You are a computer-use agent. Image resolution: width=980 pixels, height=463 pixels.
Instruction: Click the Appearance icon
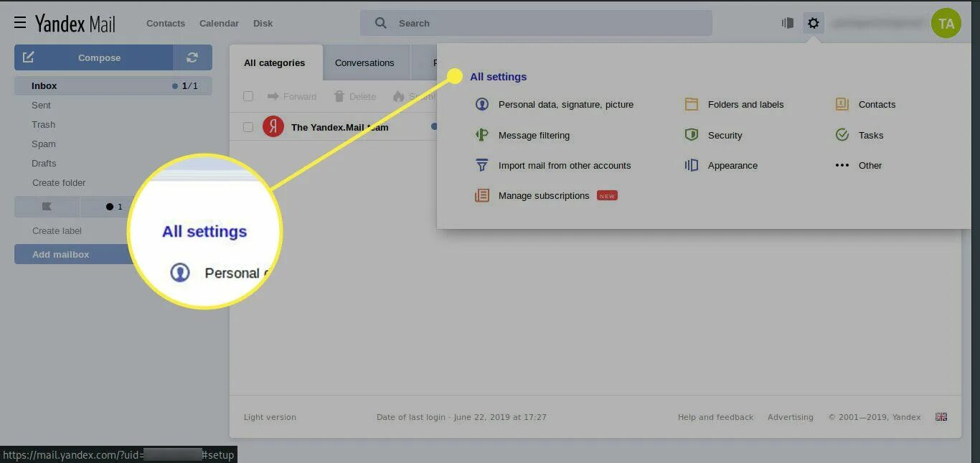point(692,165)
